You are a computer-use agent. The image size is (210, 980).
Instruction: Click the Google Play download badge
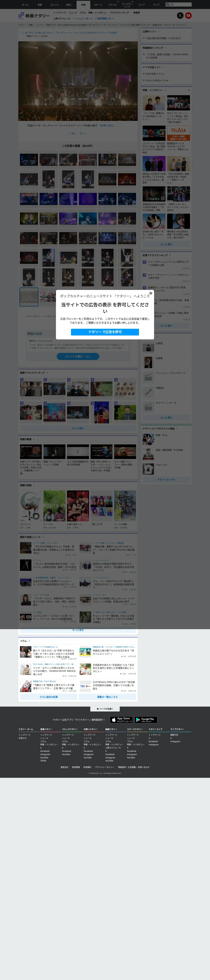tap(146, 720)
